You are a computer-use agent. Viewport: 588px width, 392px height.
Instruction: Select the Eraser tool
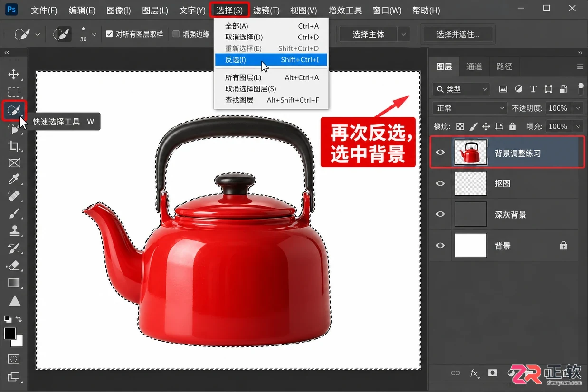[x=14, y=265]
